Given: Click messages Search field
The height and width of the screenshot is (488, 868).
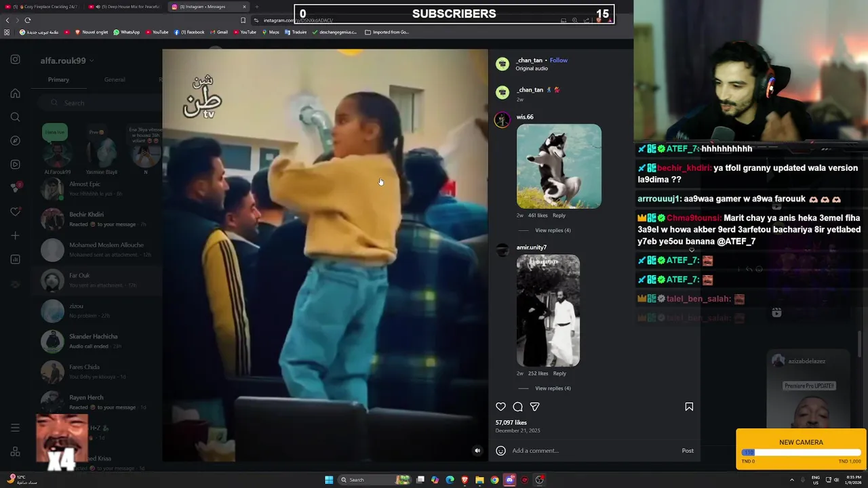Looking at the screenshot, I should point(98,103).
